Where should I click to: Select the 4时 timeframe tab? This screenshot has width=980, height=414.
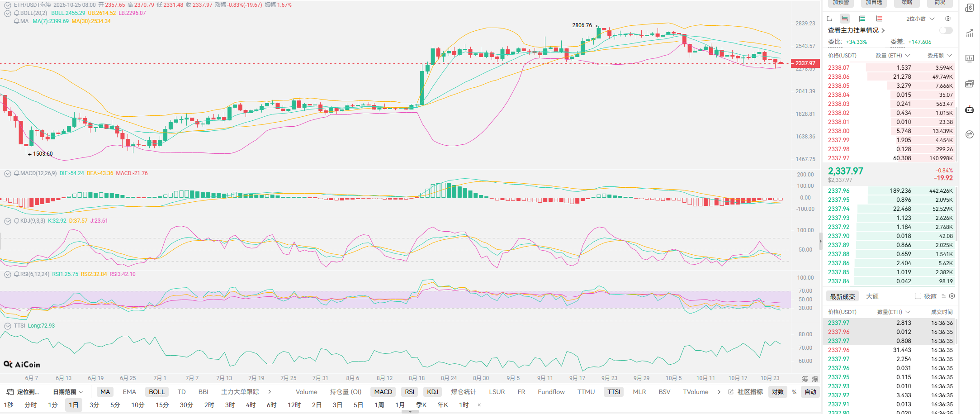click(251, 405)
